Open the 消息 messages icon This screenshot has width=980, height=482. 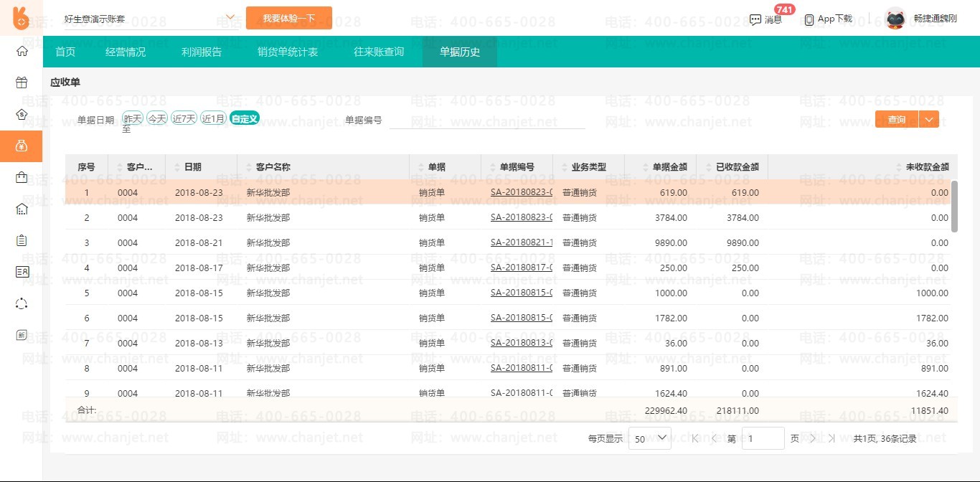[x=755, y=19]
